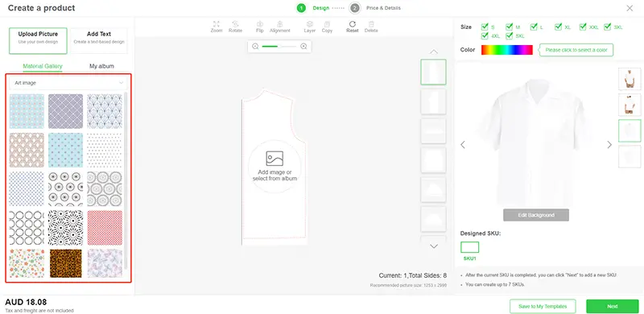Click 'Please click to select a color' button
This screenshot has height=314, width=644.
click(576, 50)
